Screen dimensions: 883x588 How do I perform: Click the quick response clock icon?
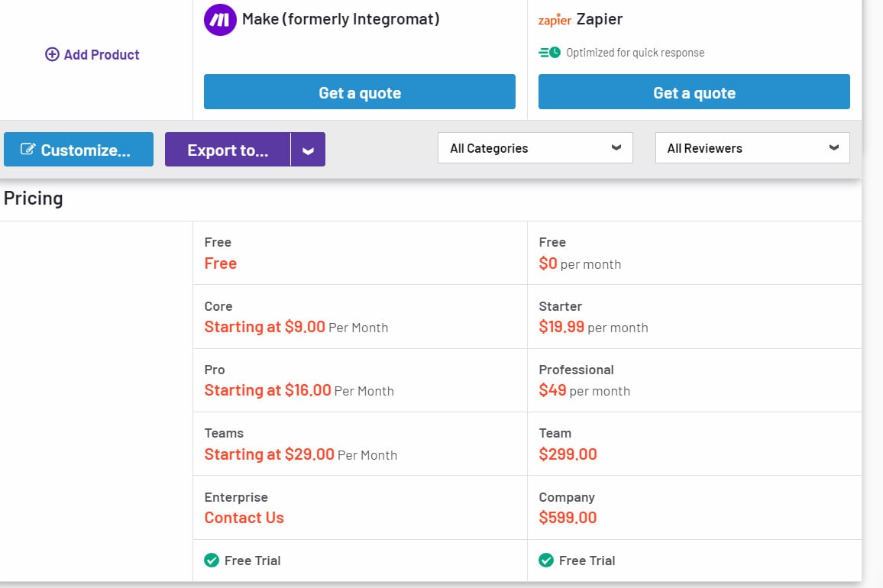[x=550, y=53]
